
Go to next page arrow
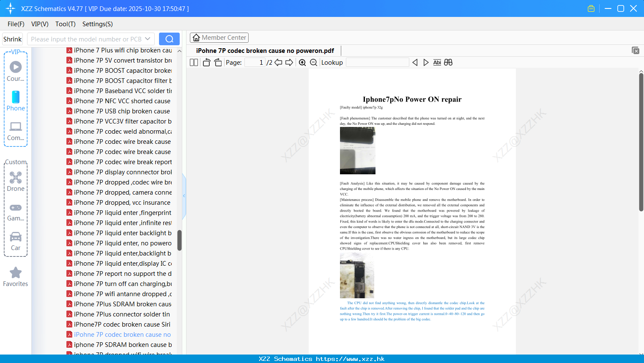(x=289, y=63)
